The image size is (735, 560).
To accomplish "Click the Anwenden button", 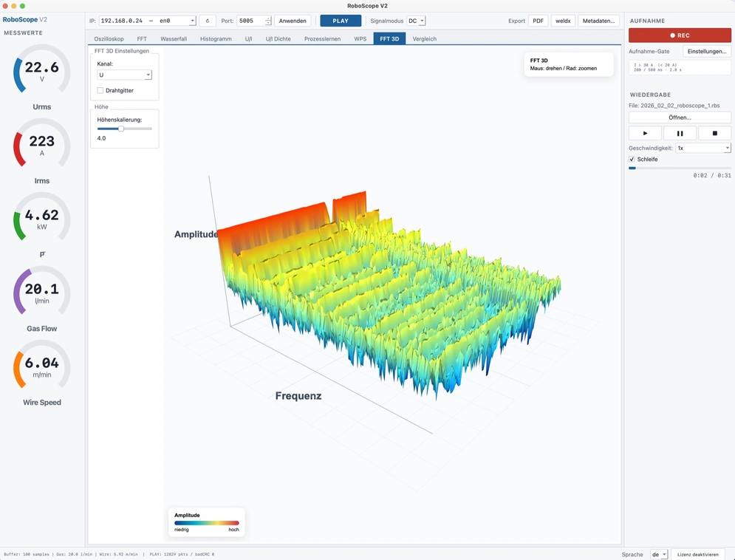I will point(293,21).
